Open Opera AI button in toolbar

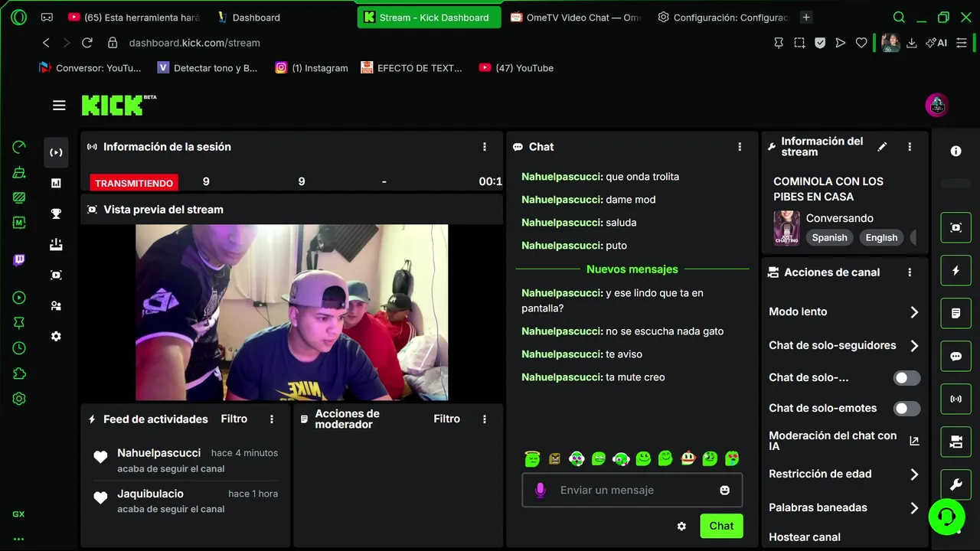click(x=936, y=43)
